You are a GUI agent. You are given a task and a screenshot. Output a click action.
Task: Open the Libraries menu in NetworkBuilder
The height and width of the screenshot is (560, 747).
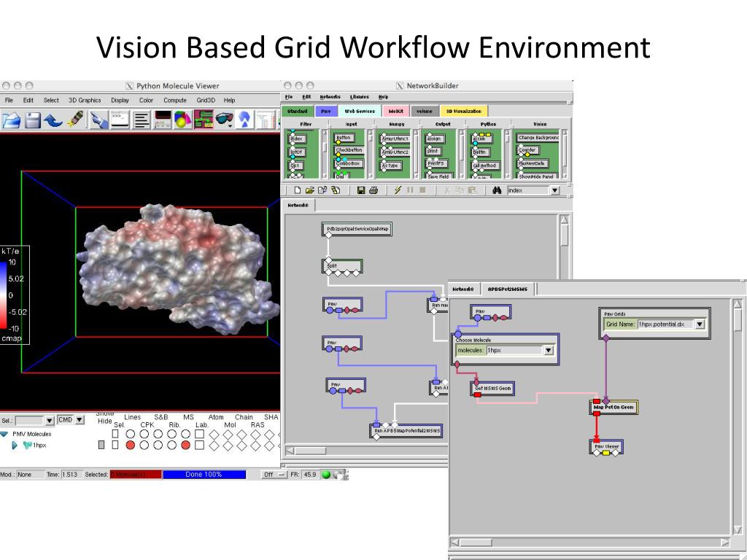(x=359, y=97)
